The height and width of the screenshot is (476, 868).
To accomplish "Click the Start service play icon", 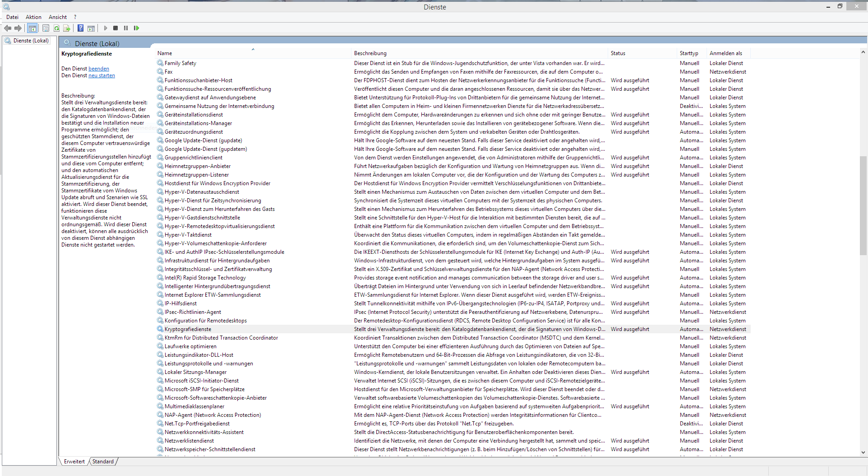I will pyautogui.click(x=106, y=28).
